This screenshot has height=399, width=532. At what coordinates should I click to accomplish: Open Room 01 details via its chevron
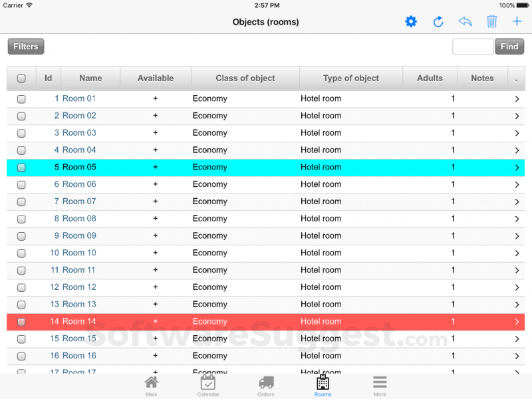[517, 98]
